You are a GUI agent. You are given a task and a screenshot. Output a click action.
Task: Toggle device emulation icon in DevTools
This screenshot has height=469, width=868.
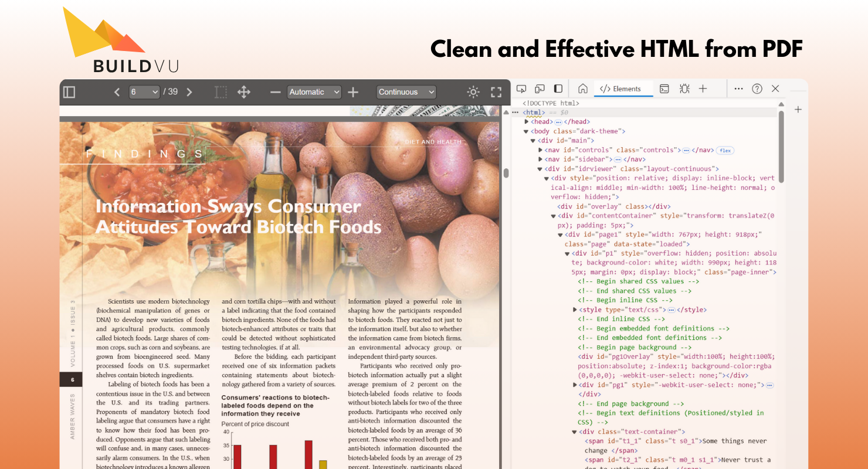(x=540, y=89)
